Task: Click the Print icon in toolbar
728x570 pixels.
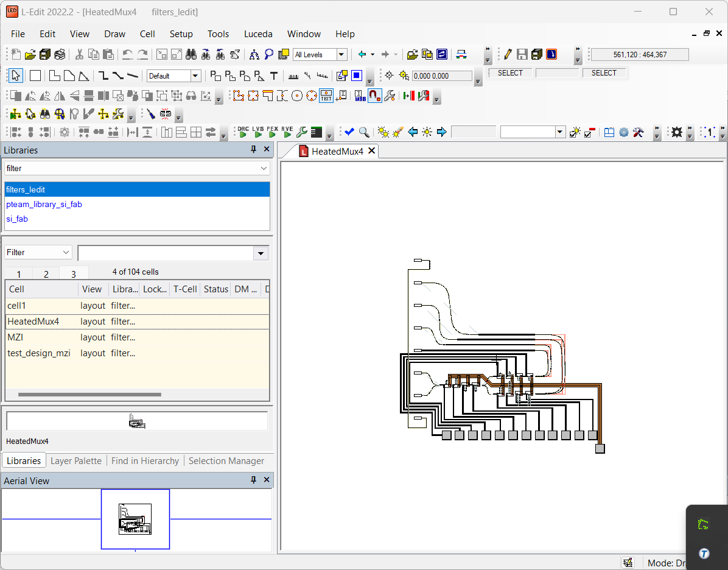Action: pos(60,54)
